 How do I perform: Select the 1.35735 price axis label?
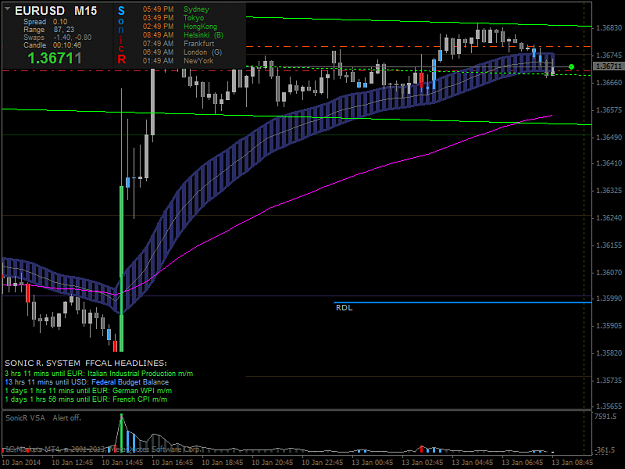tap(609, 381)
